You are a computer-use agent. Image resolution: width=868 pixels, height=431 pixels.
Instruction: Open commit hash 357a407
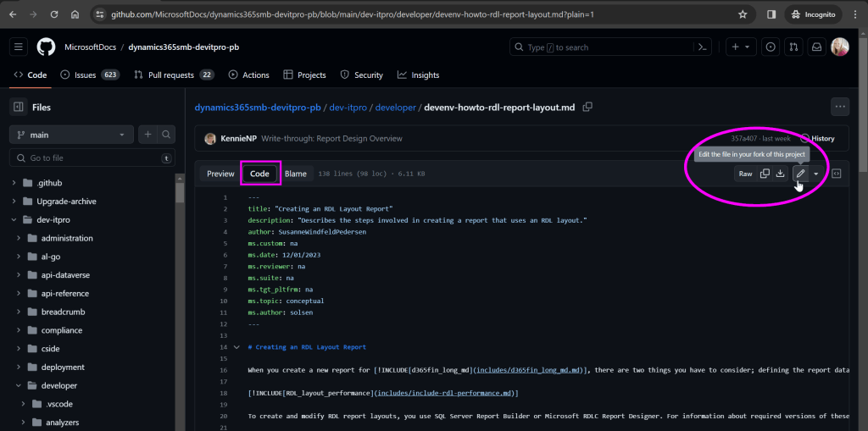click(744, 138)
